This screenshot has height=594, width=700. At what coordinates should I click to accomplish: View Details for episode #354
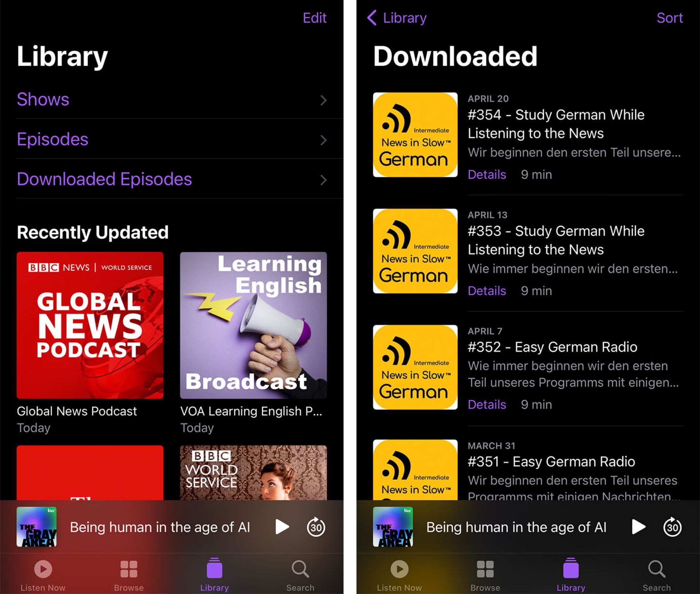tap(487, 175)
